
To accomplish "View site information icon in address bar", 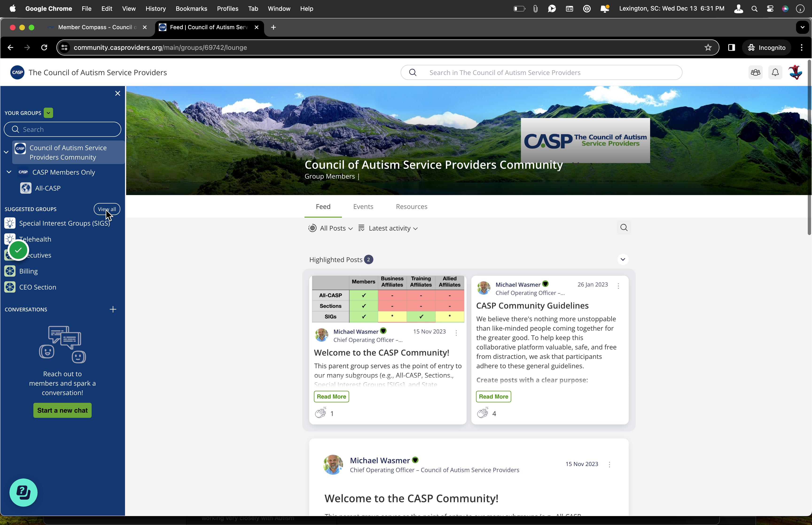I will [x=64, y=47].
